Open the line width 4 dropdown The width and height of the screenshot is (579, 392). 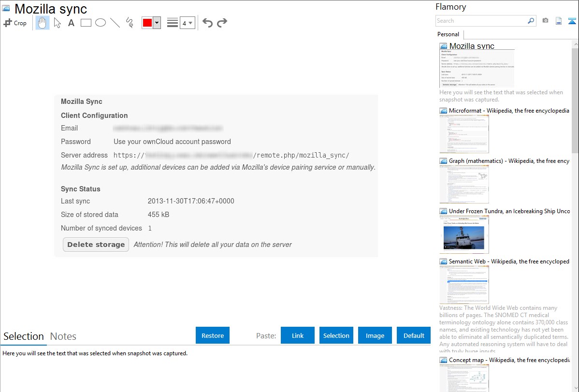pos(188,23)
